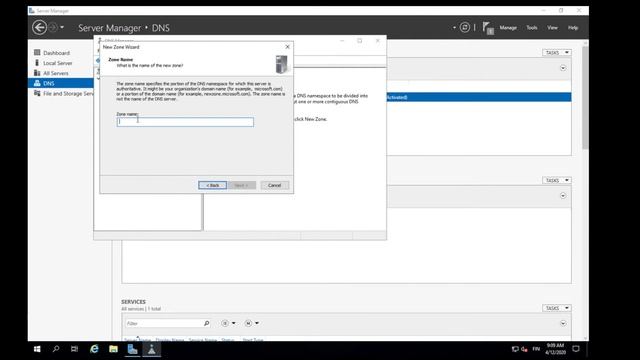Click the language indicator in system tray
This screenshot has height=360, width=640.
(536, 349)
